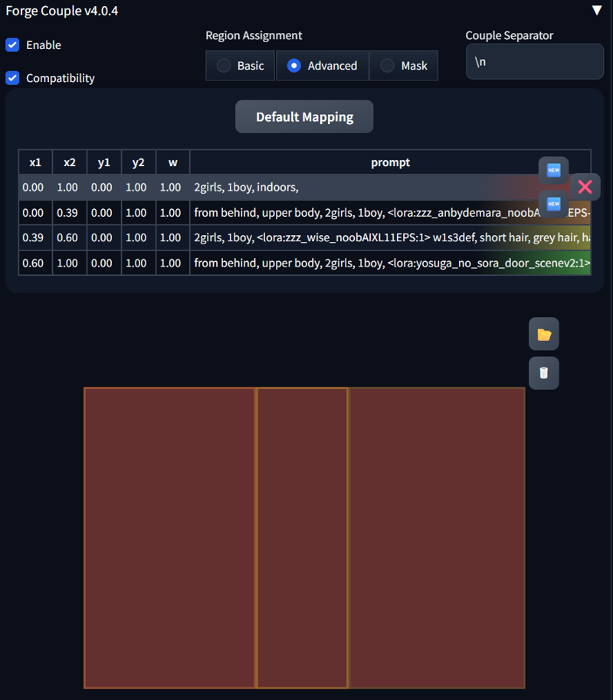
Task: Insert new row above the selected row
Action: [x=553, y=170]
